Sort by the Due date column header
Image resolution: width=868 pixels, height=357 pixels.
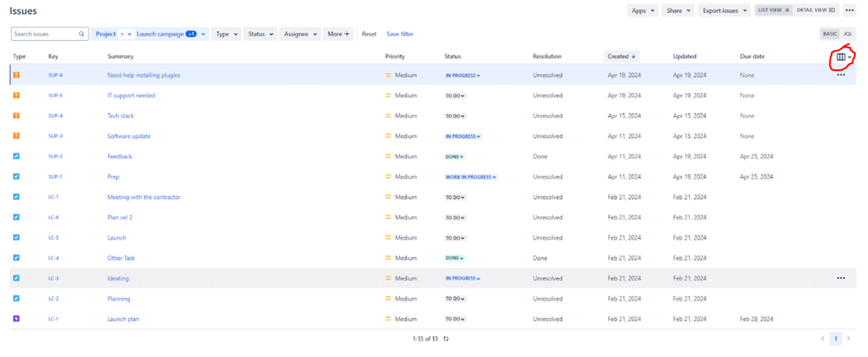(x=752, y=56)
